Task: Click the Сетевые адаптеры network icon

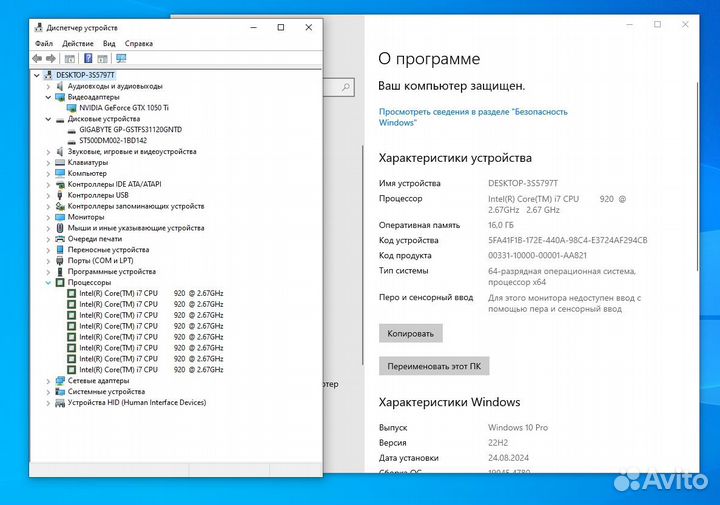Action: coord(60,381)
